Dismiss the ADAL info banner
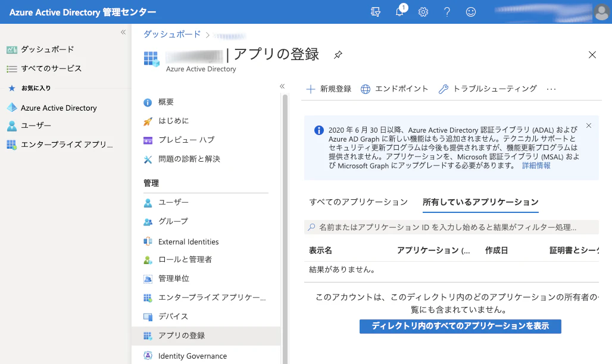This screenshot has height=364, width=612. (589, 125)
